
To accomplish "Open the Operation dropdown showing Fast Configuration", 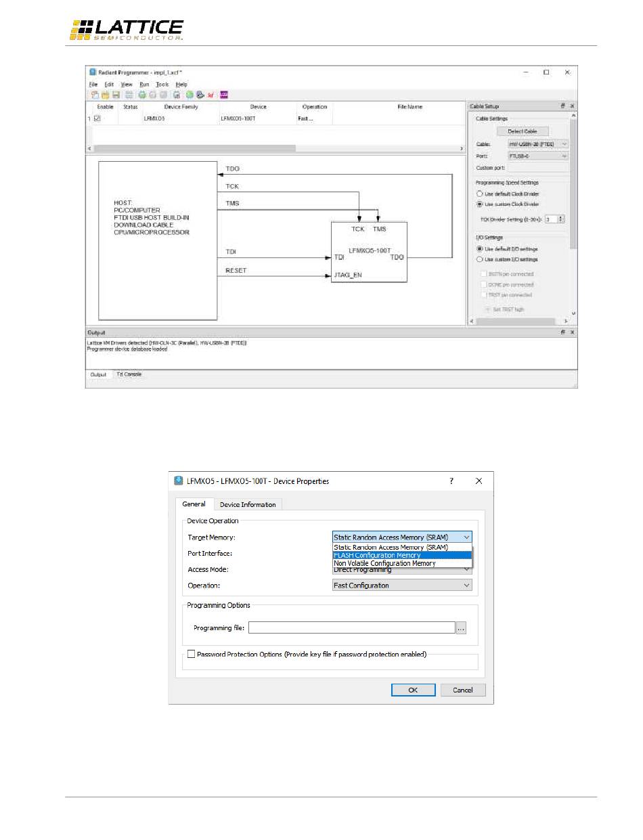I will (x=402, y=585).
